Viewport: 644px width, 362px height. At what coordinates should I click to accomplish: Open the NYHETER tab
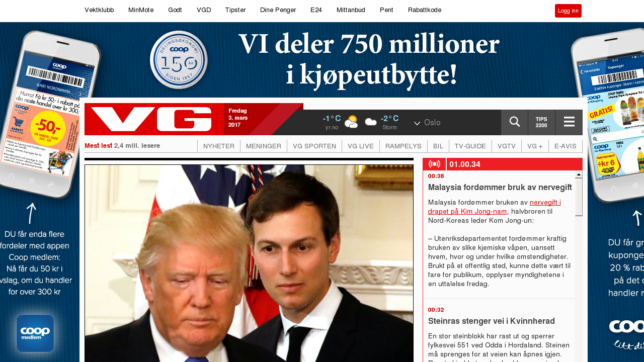[x=219, y=146]
